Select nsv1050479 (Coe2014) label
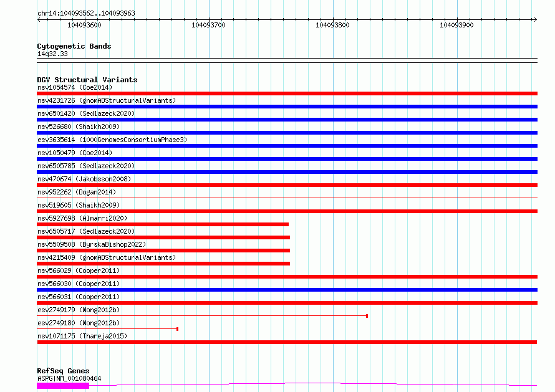The height and width of the screenshot is (392, 555). click(75, 153)
